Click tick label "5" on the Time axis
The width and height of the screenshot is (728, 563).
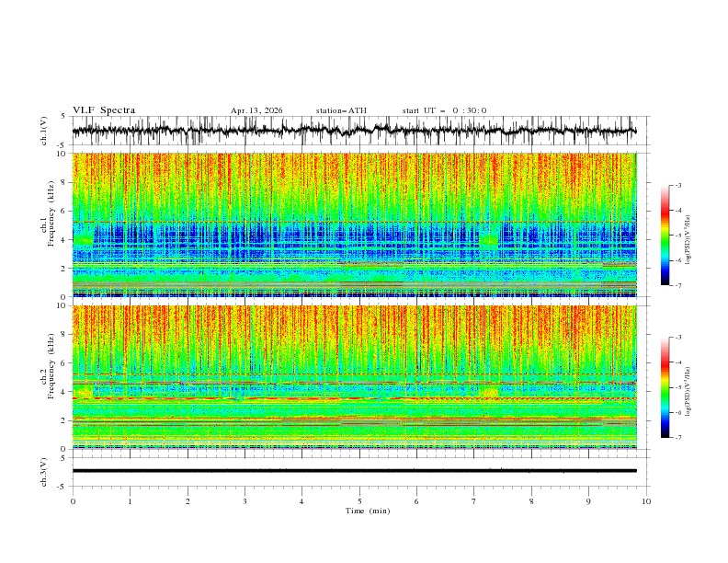(359, 501)
